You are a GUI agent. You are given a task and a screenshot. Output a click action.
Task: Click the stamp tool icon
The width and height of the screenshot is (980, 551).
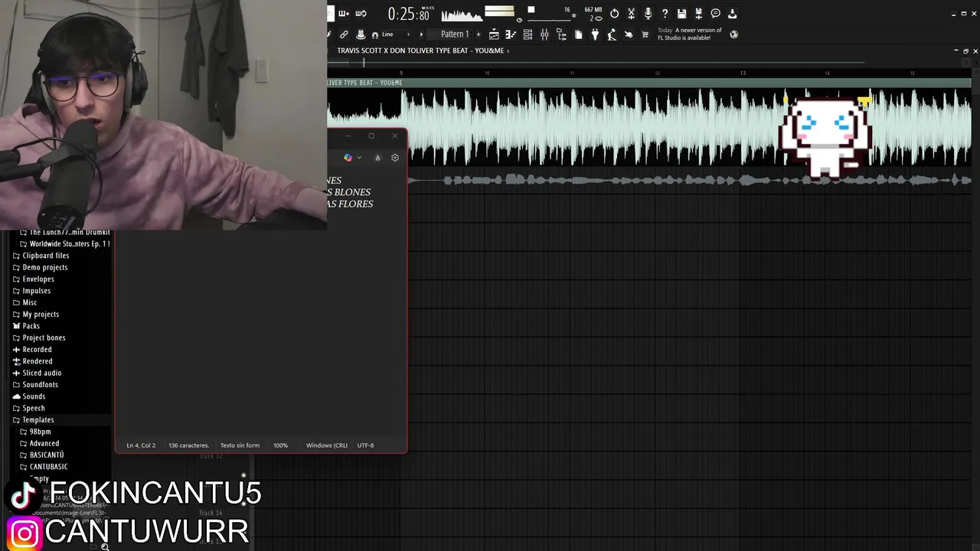click(x=361, y=34)
